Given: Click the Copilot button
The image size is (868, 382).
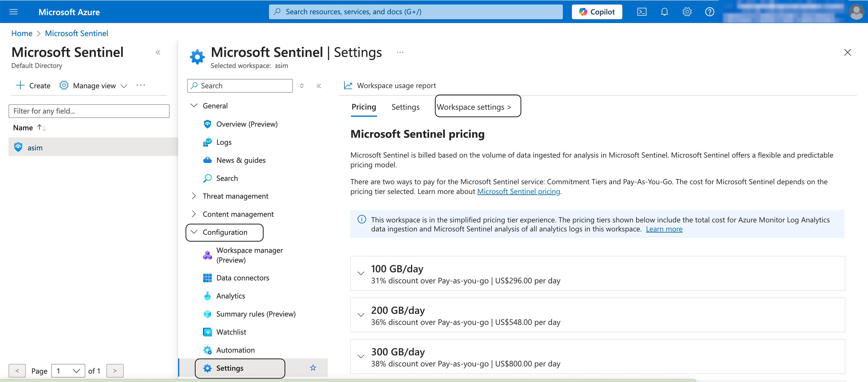Looking at the screenshot, I should (597, 12).
